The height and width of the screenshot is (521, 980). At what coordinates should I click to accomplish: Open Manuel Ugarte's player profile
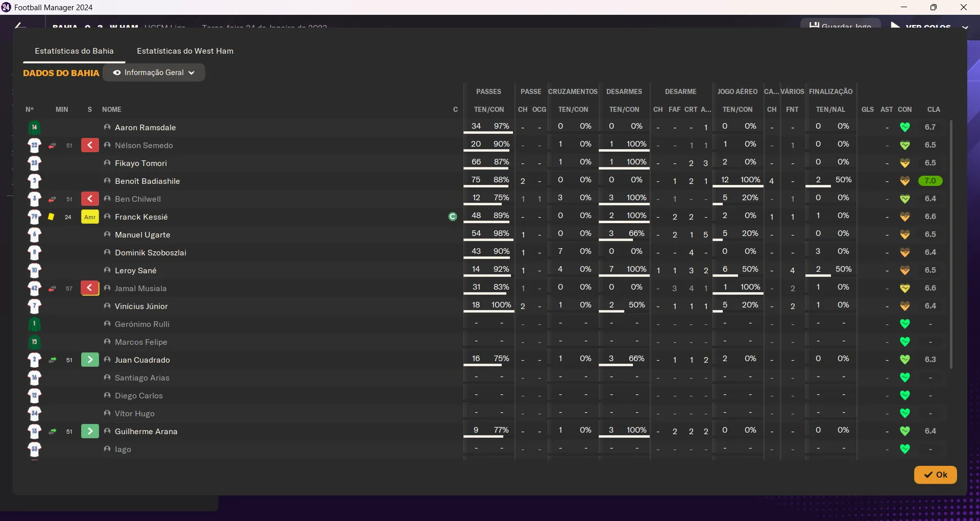pyautogui.click(x=142, y=234)
